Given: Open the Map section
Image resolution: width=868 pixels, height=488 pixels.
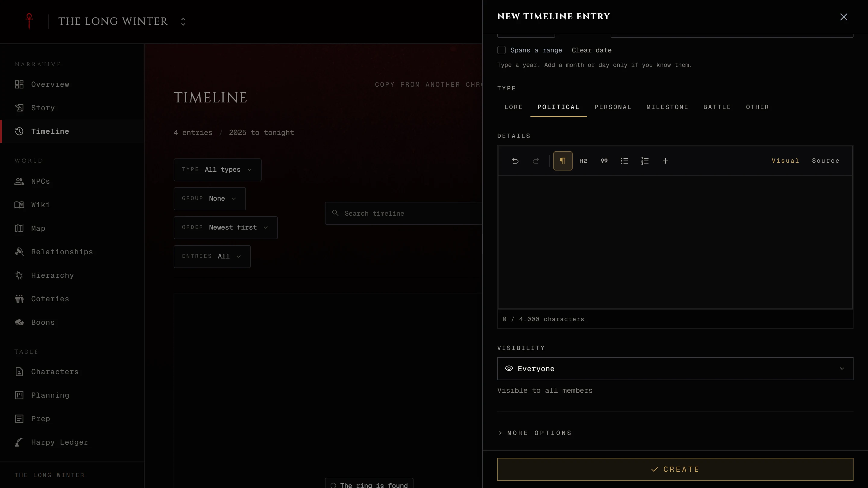Looking at the screenshot, I should coord(72,228).
